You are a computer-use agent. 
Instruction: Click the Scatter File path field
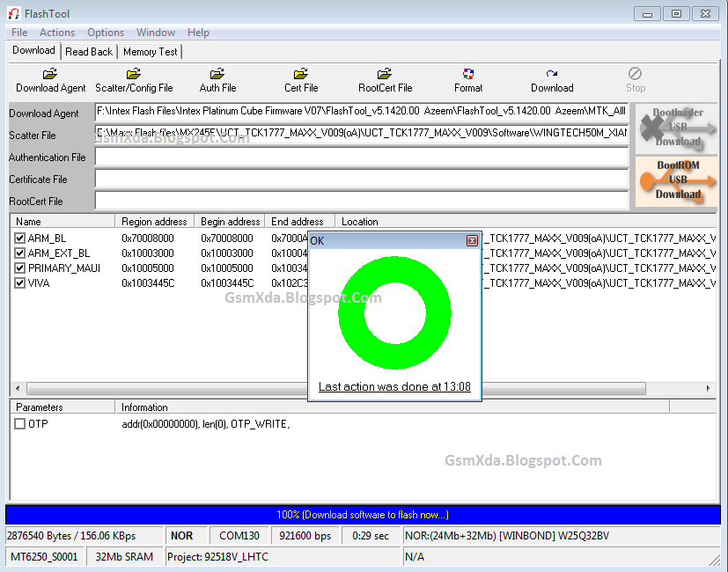click(362, 134)
